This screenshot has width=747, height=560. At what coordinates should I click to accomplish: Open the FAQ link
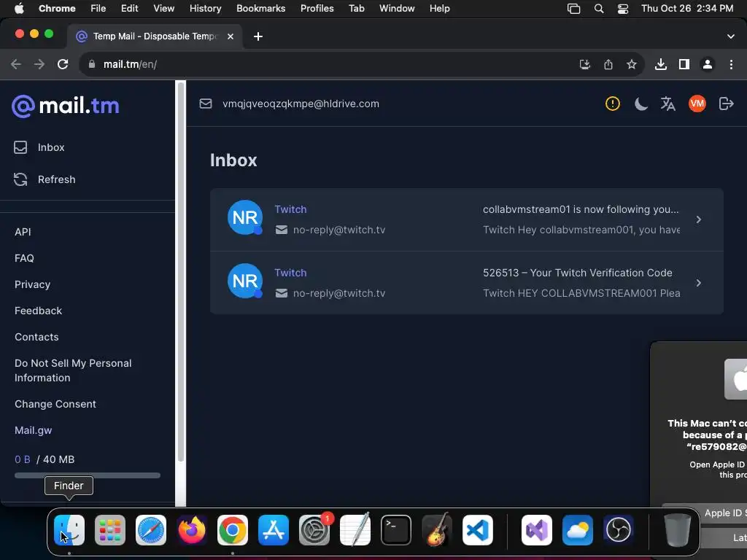tap(24, 258)
